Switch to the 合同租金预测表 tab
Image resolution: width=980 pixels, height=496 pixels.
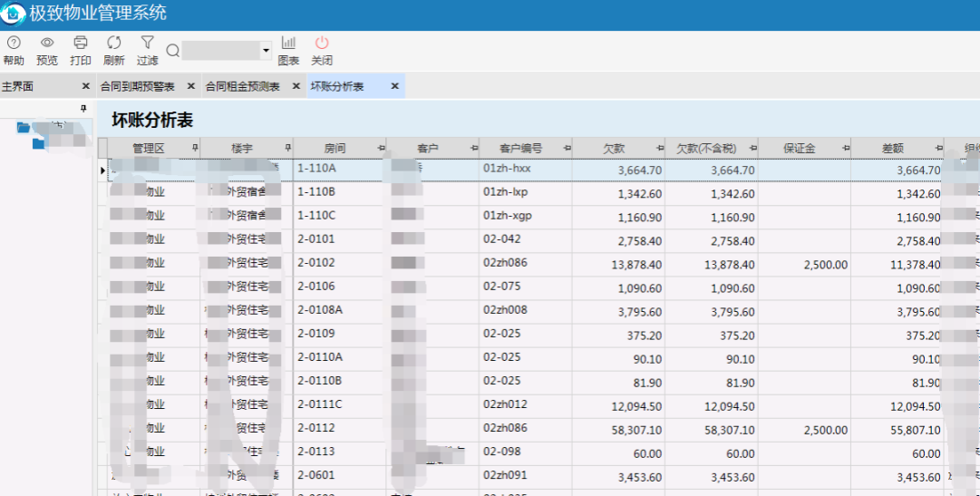242,86
